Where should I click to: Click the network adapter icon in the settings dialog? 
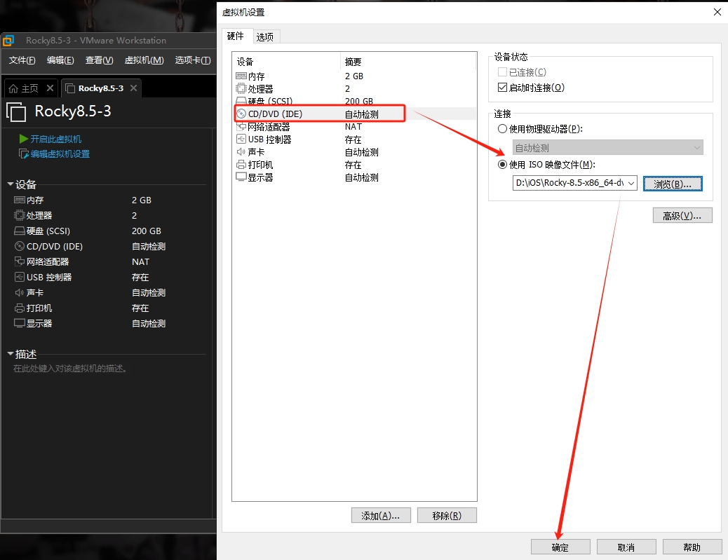click(241, 126)
